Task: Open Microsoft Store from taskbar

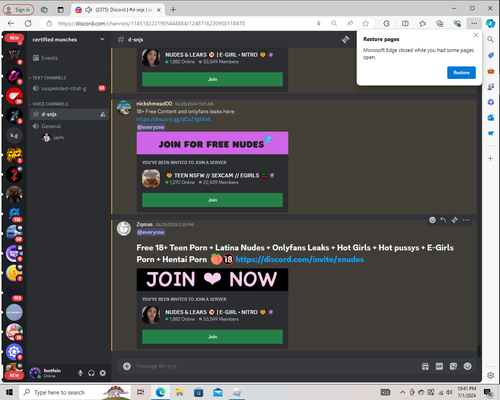Action: click(x=199, y=392)
